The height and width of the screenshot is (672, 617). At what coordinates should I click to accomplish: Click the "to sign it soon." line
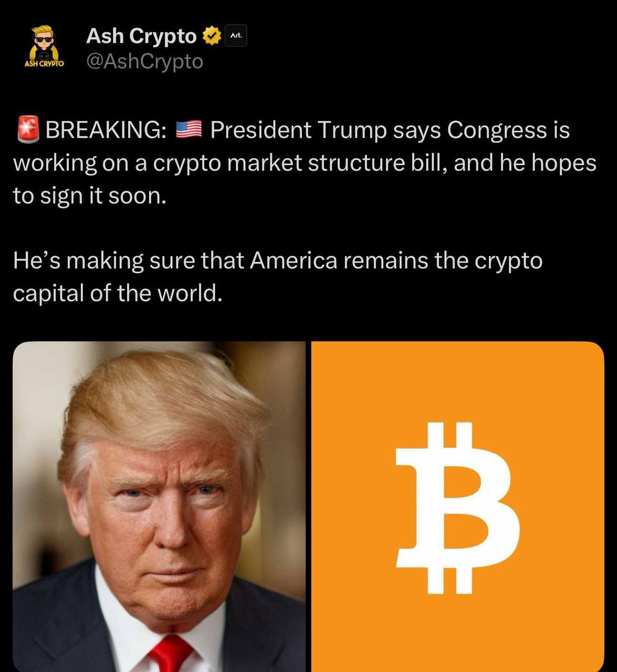point(89,196)
